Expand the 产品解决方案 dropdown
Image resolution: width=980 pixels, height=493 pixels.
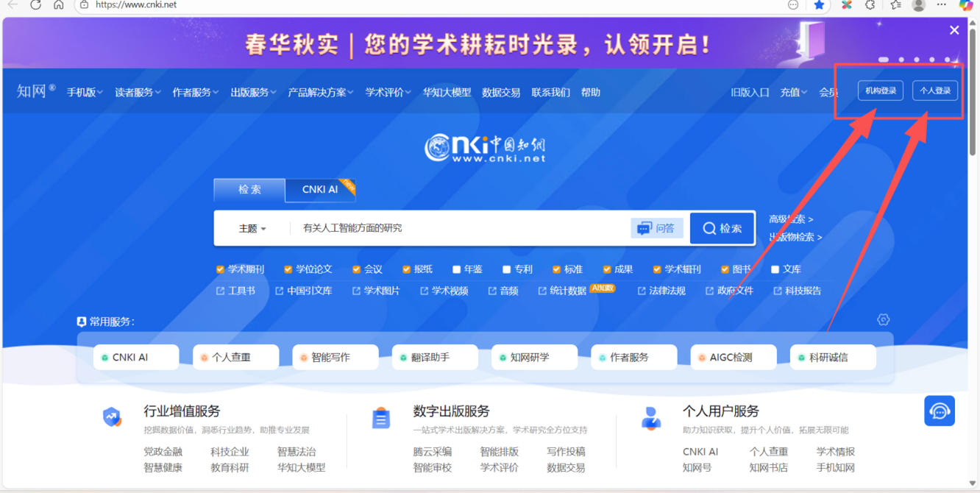click(321, 93)
